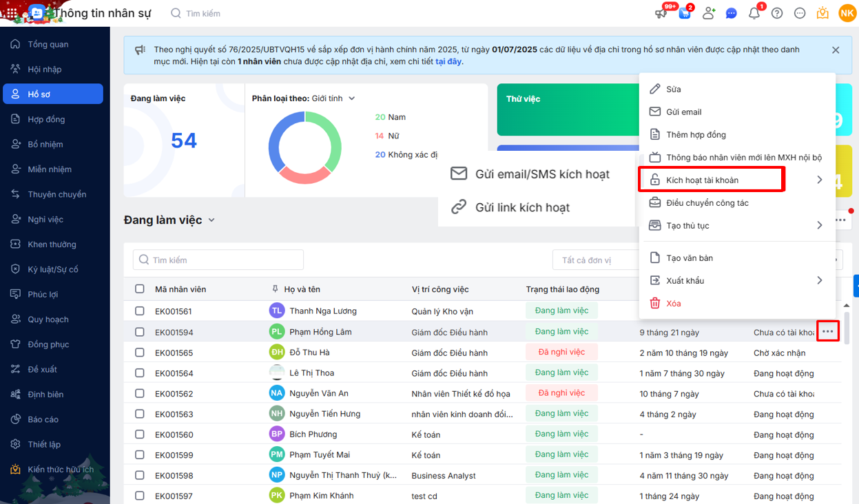Viewport: 859px width, 504px height.
Task: Open the help question mark icon
Action: [777, 13]
